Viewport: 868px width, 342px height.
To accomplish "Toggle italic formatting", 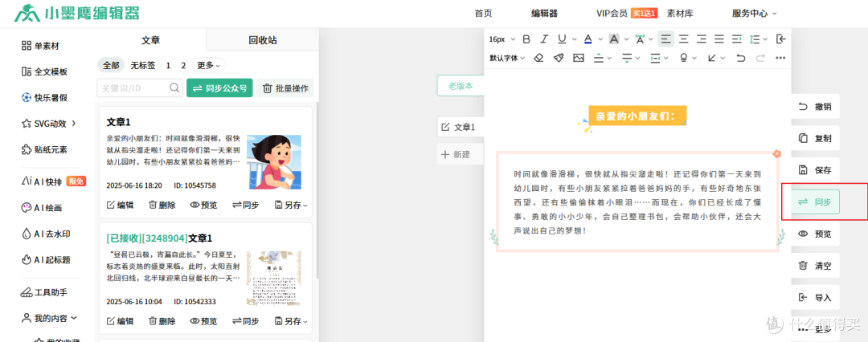I will [x=544, y=39].
